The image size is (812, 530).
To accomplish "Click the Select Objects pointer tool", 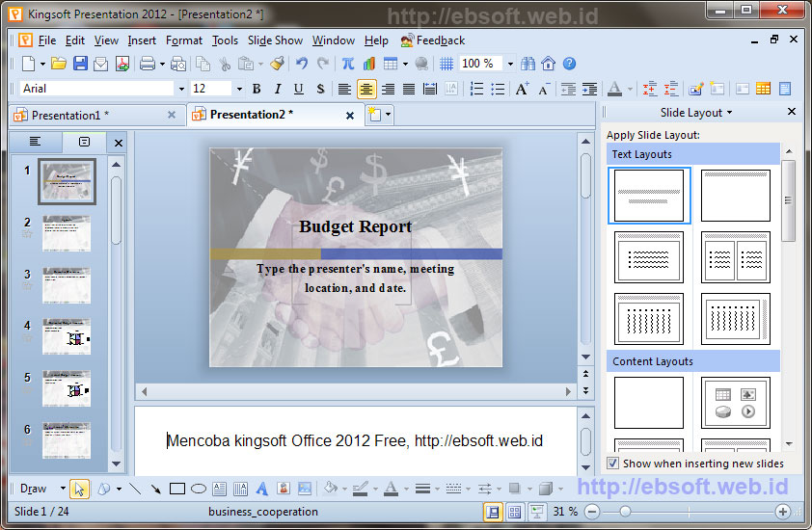I will click(x=79, y=488).
